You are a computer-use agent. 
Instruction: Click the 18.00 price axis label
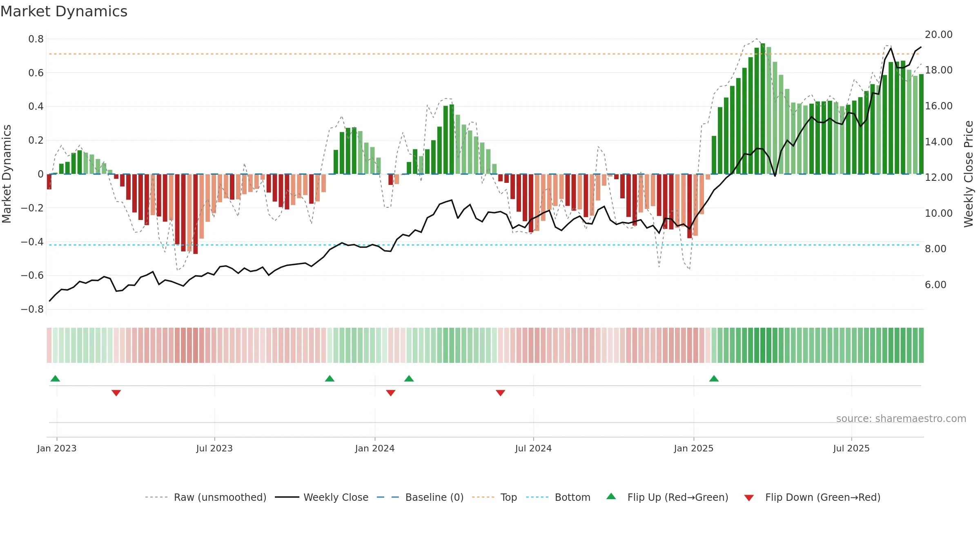[939, 70]
